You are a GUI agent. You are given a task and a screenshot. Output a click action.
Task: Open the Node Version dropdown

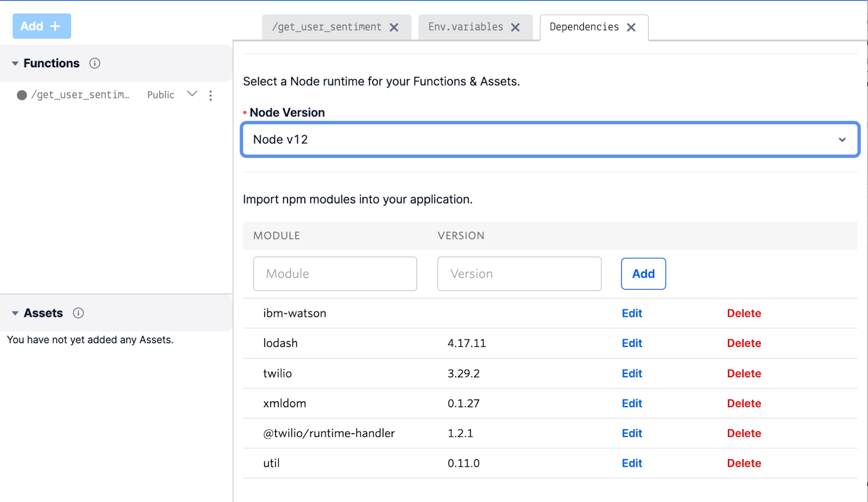tap(550, 140)
